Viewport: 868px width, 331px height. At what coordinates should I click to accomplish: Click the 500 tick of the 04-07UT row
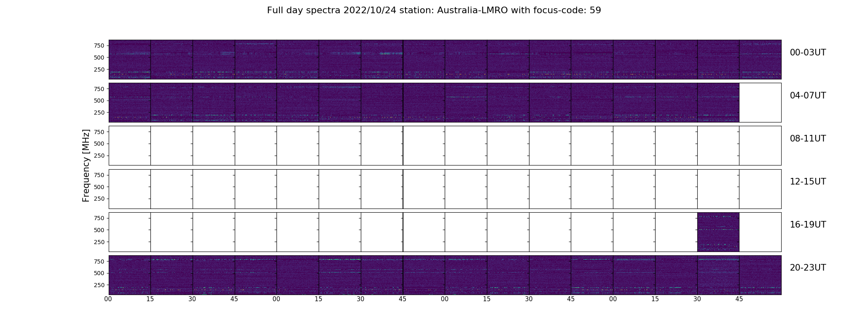tap(99, 101)
